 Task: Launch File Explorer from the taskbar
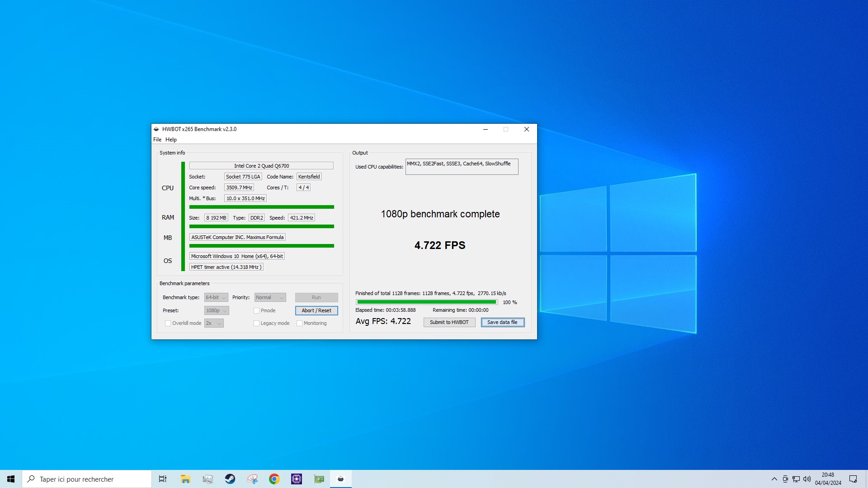185,479
